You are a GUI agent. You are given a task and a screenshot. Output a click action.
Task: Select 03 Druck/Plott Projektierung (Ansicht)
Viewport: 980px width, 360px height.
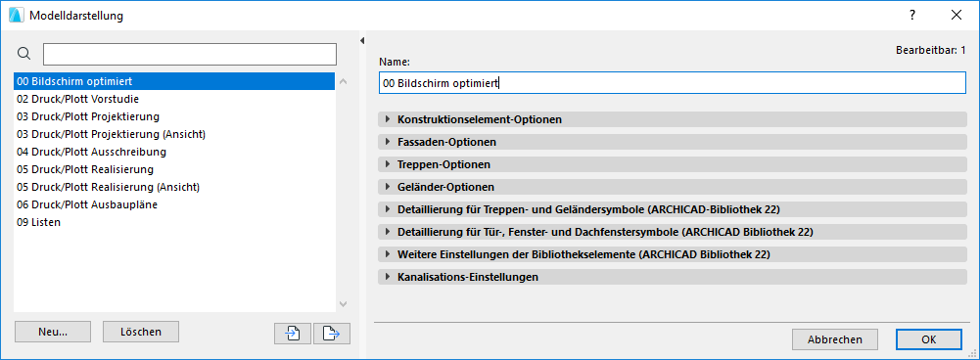click(174, 134)
